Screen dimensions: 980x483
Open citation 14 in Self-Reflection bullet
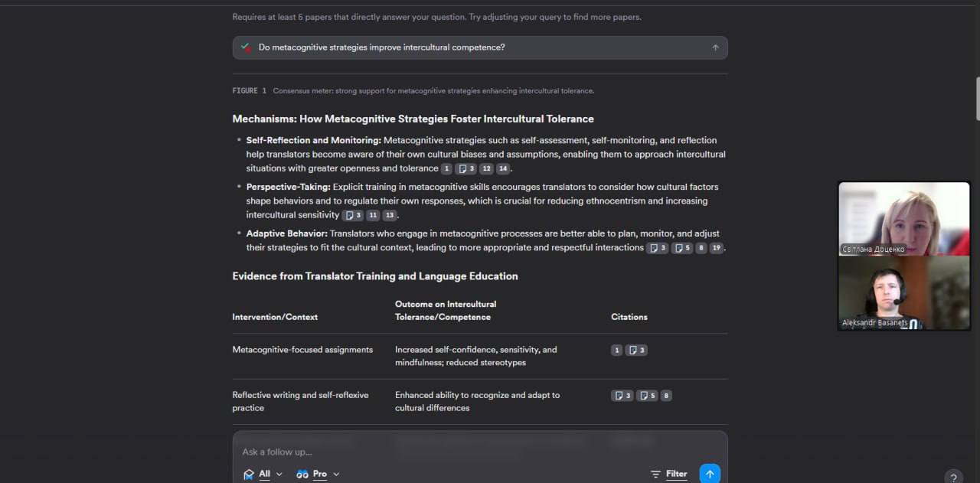[x=503, y=169]
